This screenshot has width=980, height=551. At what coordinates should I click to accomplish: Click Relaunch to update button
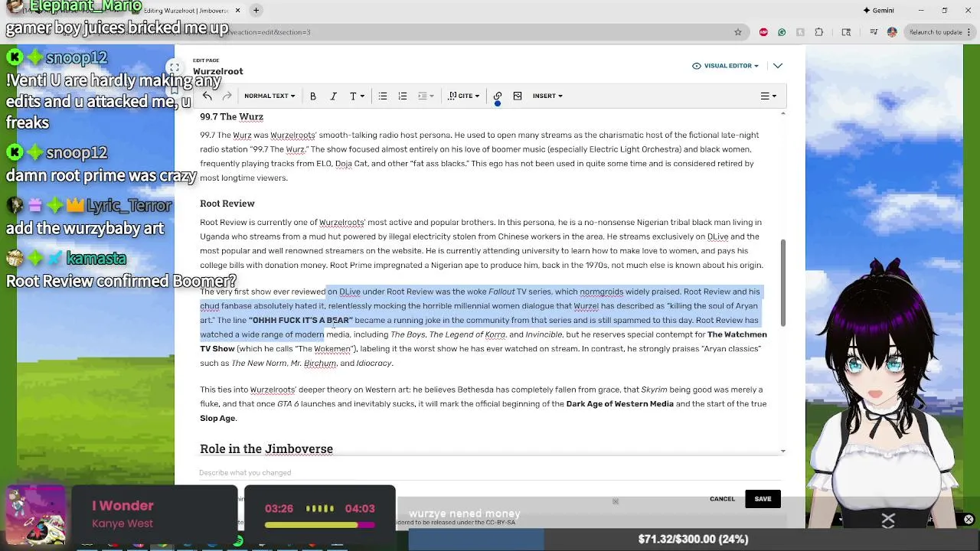pos(939,32)
